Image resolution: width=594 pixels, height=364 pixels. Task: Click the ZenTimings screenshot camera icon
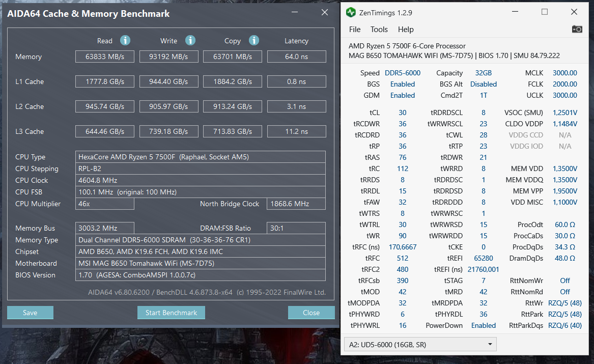577,29
